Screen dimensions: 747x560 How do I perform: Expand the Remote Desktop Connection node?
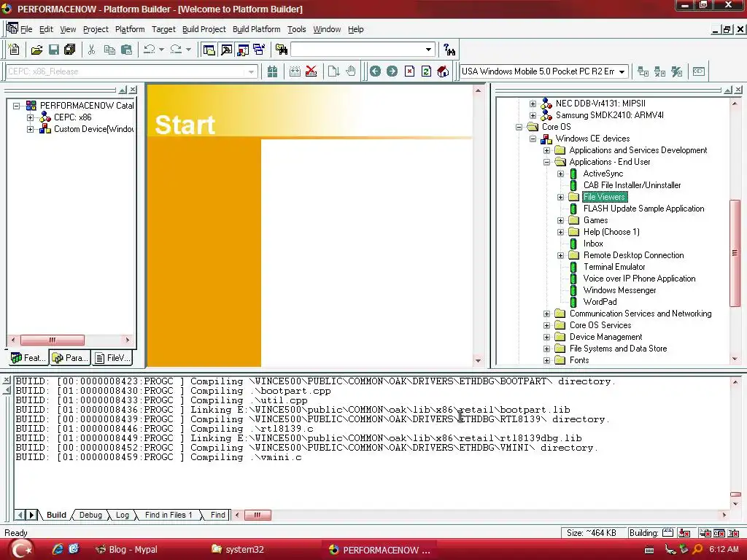tap(561, 256)
